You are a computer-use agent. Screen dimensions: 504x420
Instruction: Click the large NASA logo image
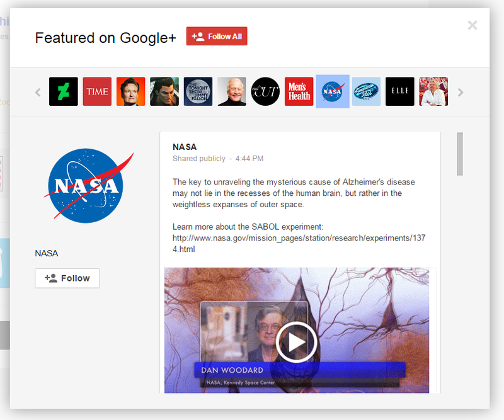(88, 185)
